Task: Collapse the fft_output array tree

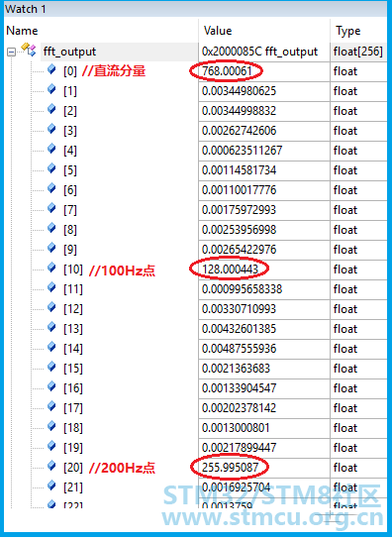Action: click(11, 52)
